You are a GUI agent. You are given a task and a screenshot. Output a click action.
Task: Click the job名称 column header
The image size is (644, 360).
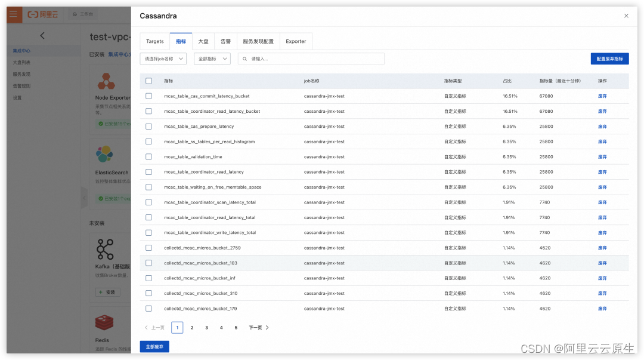[x=311, y=81]
